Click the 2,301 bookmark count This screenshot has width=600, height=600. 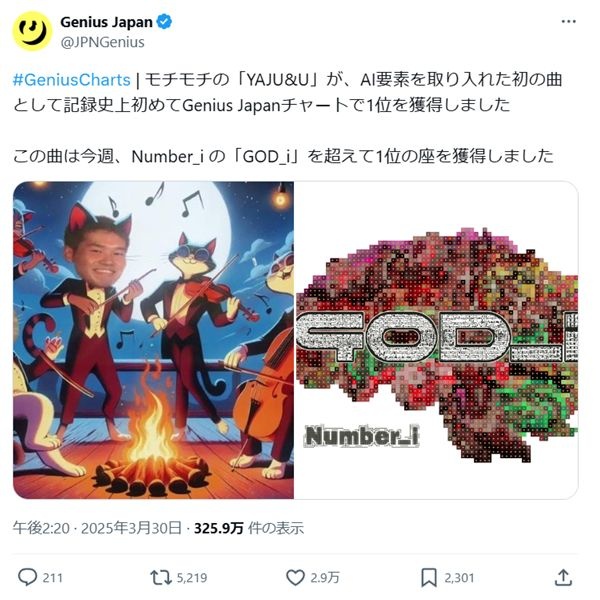[459, 578]
